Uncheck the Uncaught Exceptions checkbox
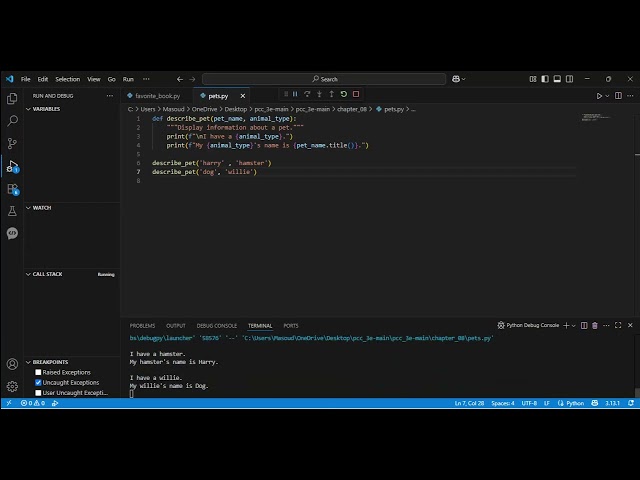Screen dimensions: 640x480 (38, 382)
